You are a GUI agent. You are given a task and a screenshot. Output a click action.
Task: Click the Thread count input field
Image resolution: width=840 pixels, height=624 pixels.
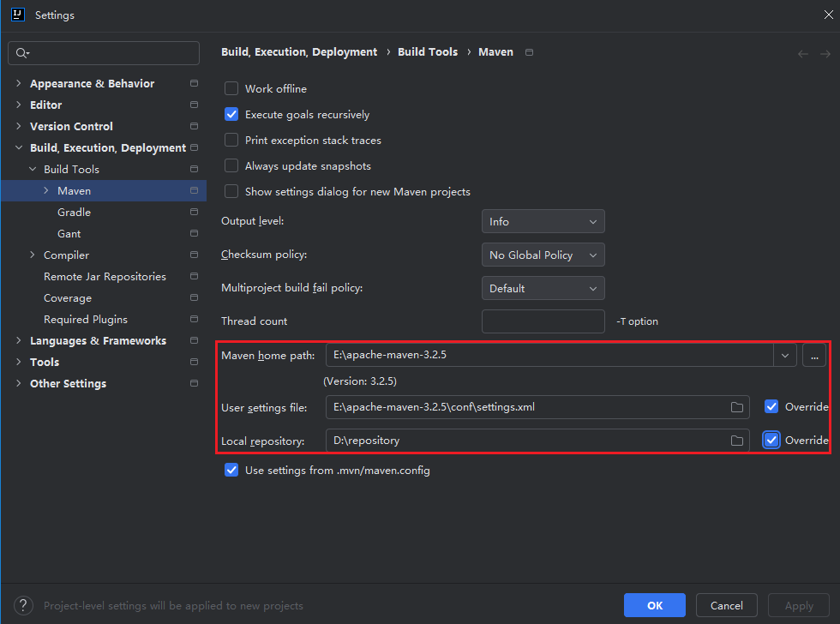pyautogui.click(x=543, y=321)
